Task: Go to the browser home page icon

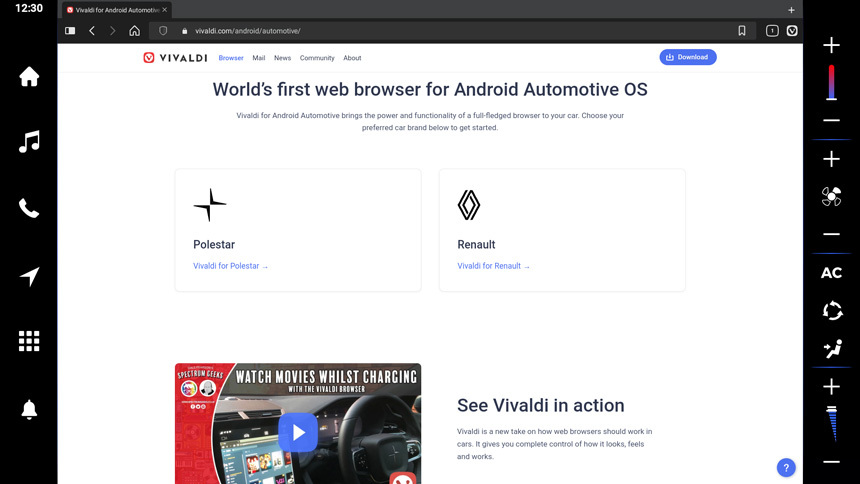Action: (134, 31)
